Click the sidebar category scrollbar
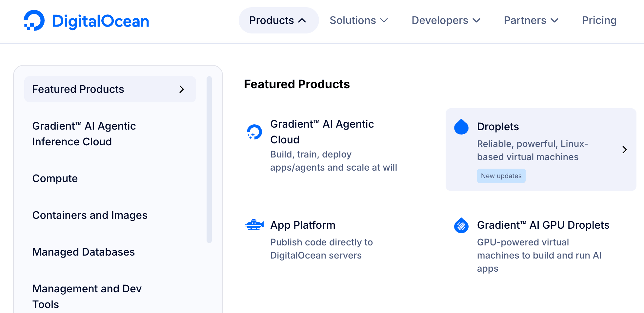644x313 pixels. pyautogui.click(x=209, y=159)
